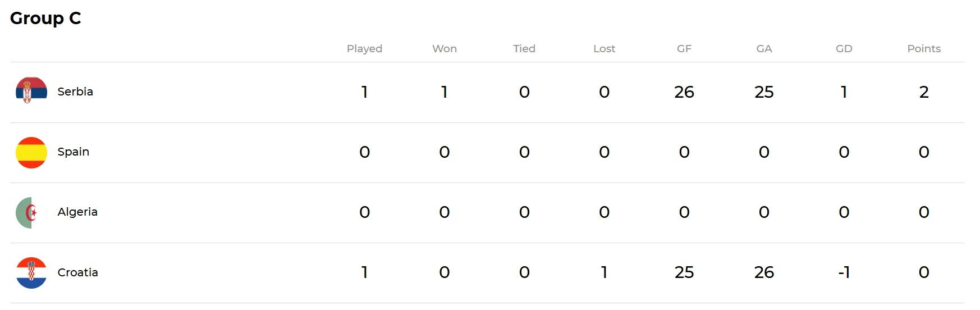Click the Played column header
The height and width of the screenshot is (310, 980).
(x=364, y=49)
